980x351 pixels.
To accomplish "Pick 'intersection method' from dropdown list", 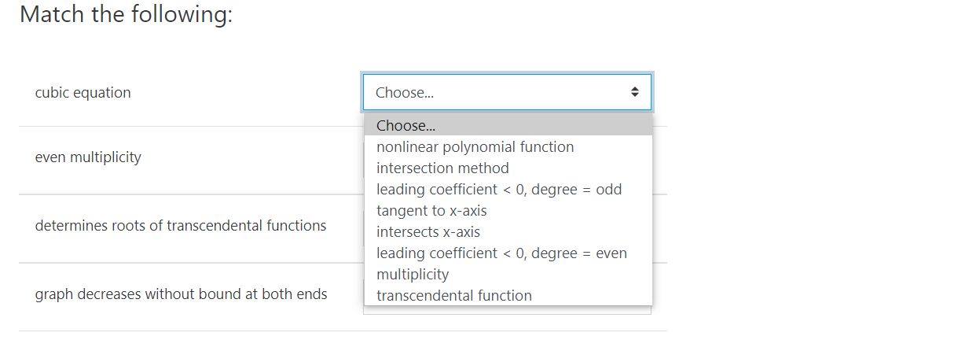I will [442, 168].
